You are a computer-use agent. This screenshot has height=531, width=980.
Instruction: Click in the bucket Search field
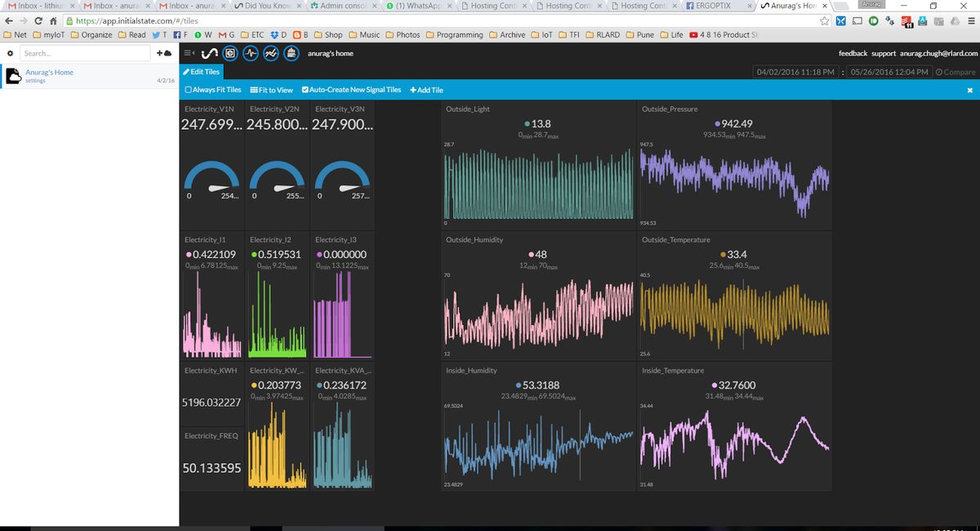pyautogui.click(x=82, y=53)
